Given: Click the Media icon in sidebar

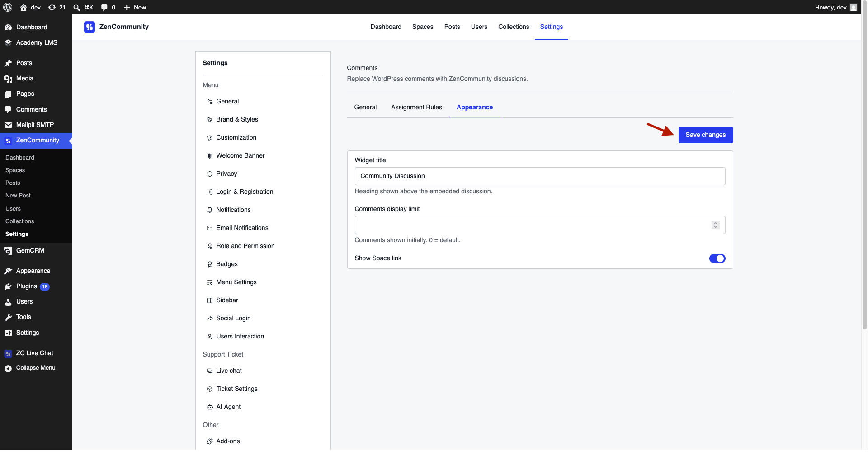Looking at the screenshot, I should pos(8,79).
